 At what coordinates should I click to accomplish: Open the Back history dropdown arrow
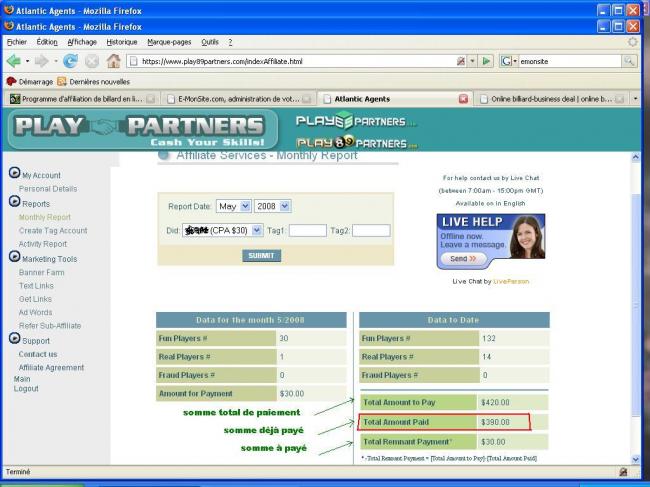pos(27,61)
